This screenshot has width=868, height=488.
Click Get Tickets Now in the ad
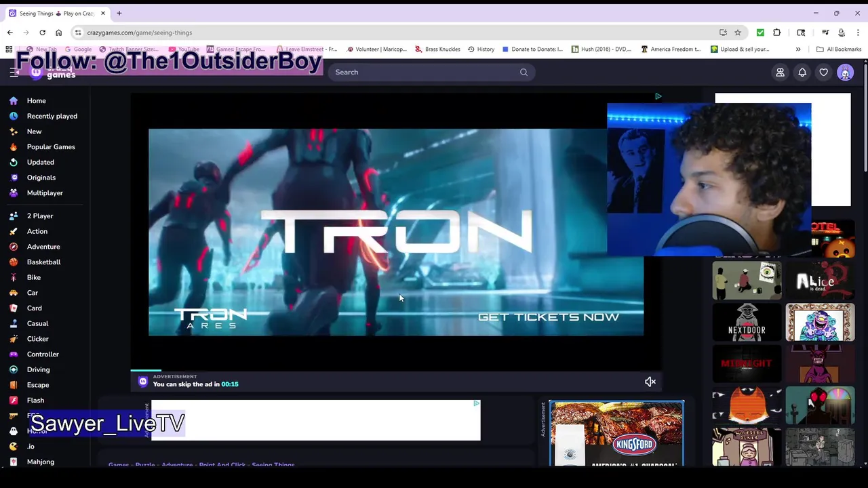pyautogui.click(x=548, y=317)
